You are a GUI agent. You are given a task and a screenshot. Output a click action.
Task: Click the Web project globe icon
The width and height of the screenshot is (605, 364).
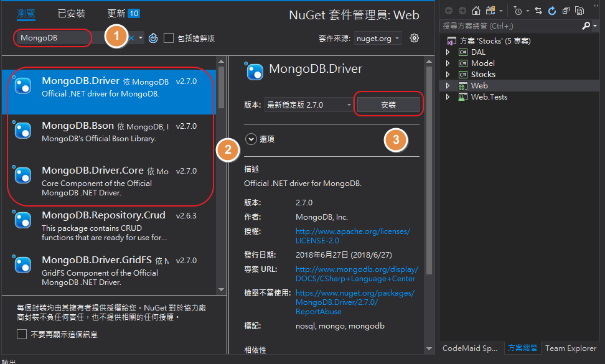[x=462, y=86]
